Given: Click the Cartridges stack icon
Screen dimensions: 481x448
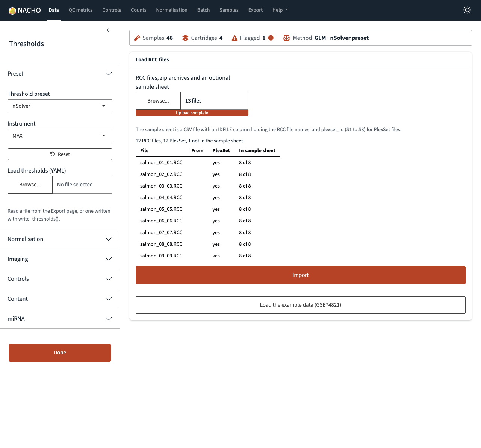Looking at the screenshot, I should pos(185,38).
